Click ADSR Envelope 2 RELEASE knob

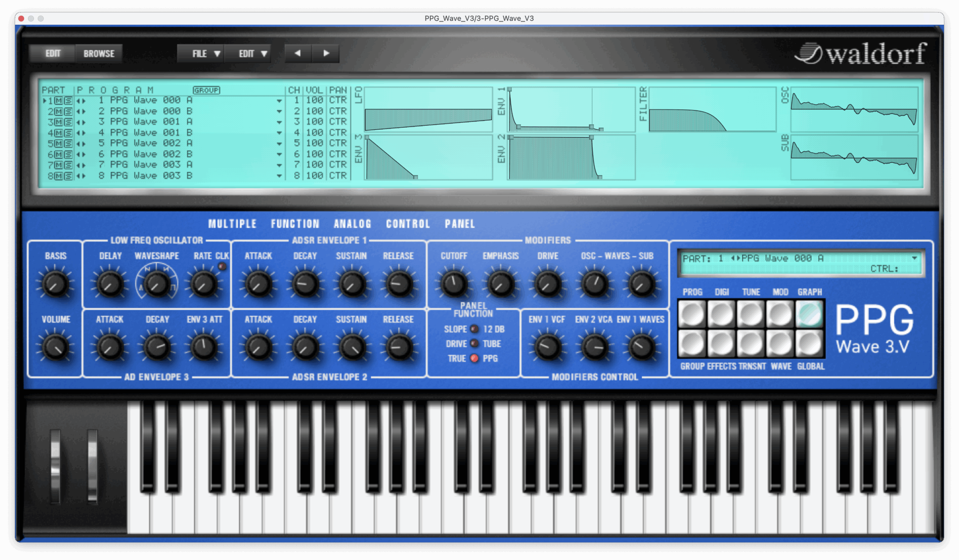(399, 347)
